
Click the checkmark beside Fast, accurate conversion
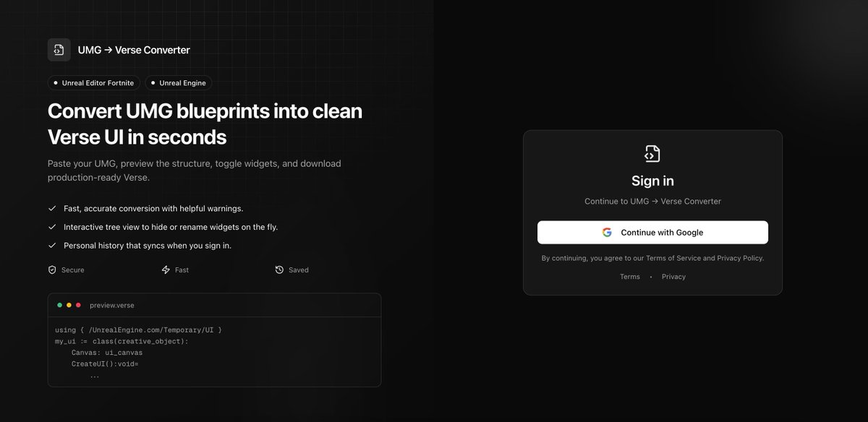pyautogui.click(x=52, y=208)
